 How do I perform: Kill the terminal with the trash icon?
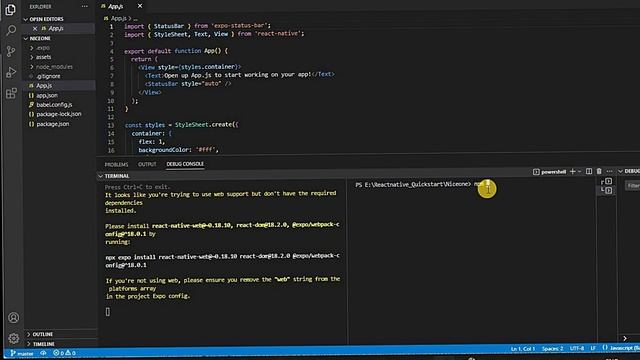(x=599, y=171)
